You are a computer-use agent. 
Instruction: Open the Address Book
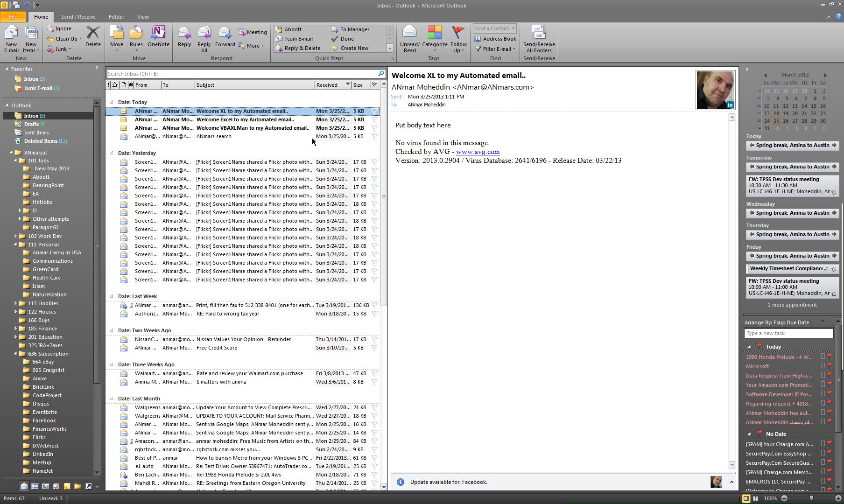tap(495, 39)
